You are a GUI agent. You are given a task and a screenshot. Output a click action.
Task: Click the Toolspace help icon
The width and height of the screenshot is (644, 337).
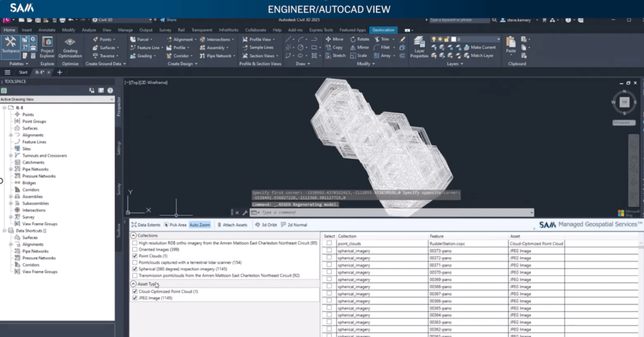pyautogui.click(x=110, y=91)
